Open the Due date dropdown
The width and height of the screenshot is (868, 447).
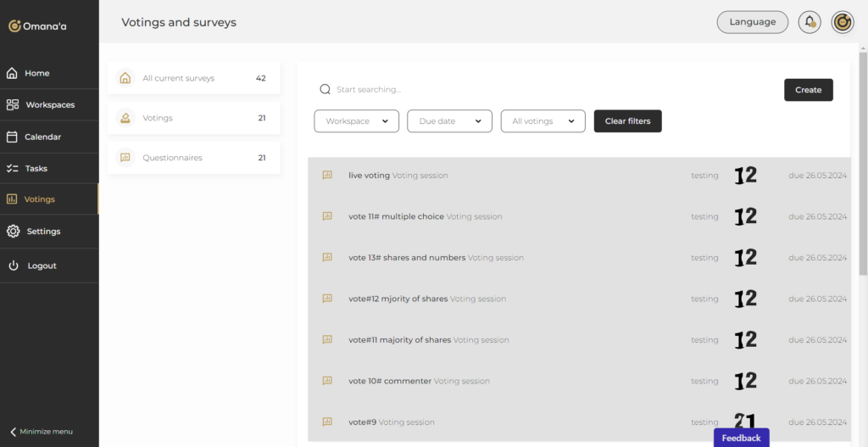tap(449, 121)
